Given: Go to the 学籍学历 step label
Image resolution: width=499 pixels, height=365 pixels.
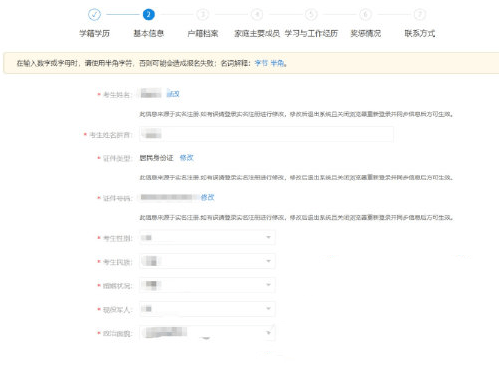Looking at the screenshot, I should coord(94,33).
